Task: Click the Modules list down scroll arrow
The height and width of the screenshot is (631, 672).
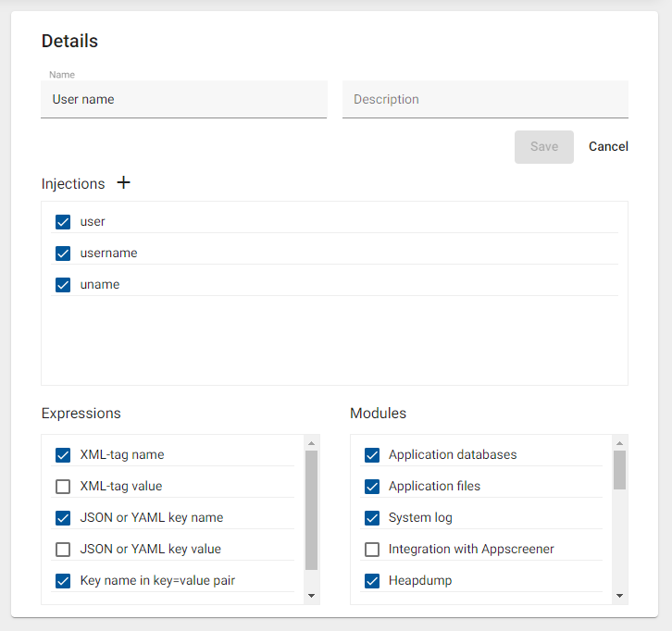Action: [x=619, y=596]
